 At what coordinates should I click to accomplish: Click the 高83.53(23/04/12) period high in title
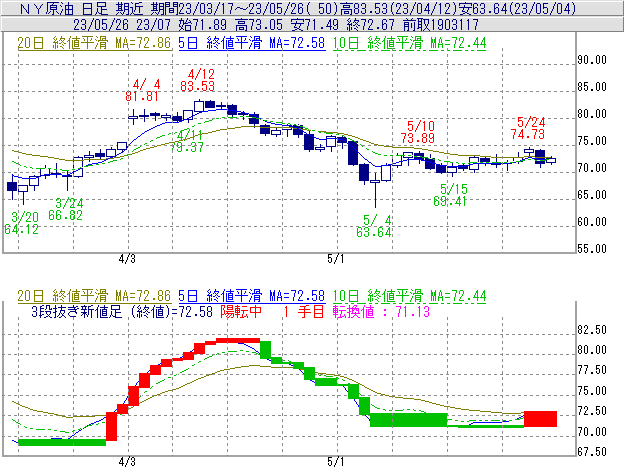[398, 8]
